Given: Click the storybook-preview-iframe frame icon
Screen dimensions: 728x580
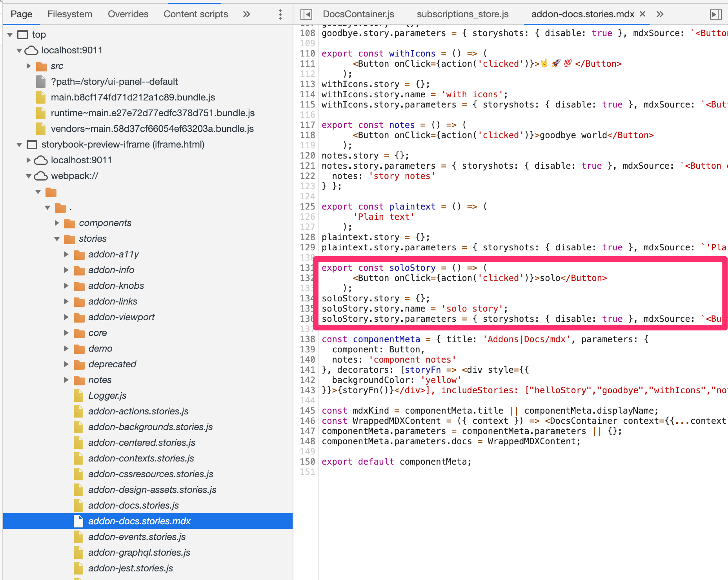Looking at the screenshot, I should pos(32,144).
